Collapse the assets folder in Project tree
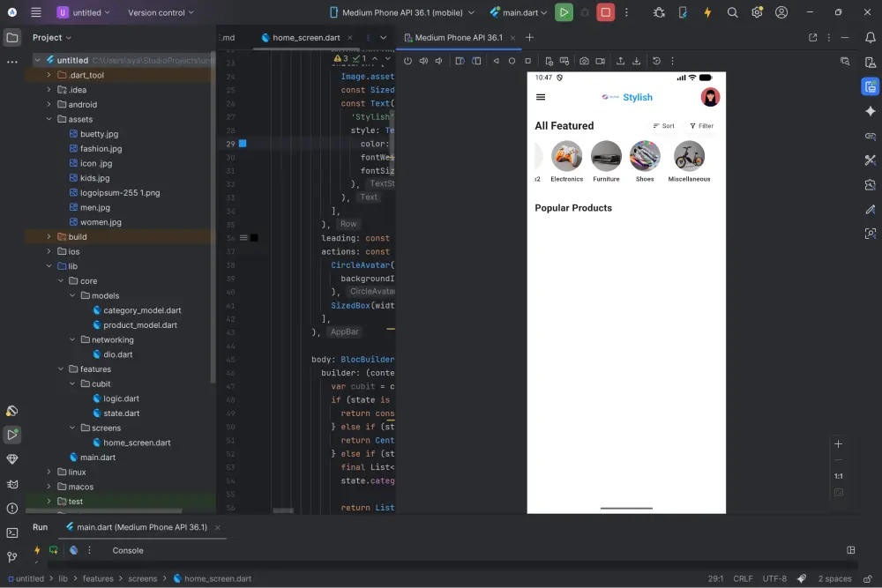The width and height of the screenshot is (882, 588). click(48, 119)
